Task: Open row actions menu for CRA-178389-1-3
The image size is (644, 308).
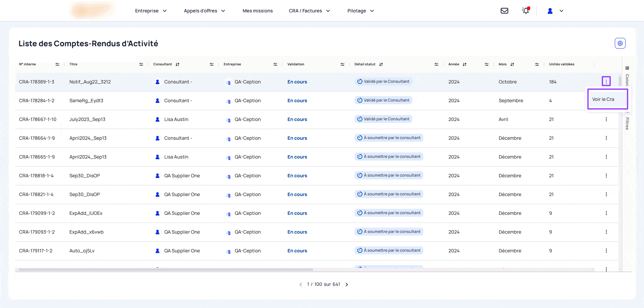Action: coord(606,81)
